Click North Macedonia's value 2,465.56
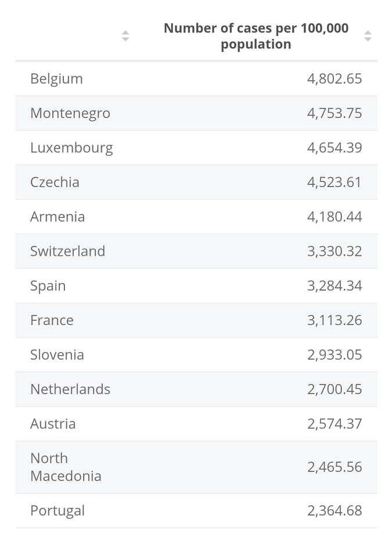The image size is (392, 533). coord(335,467)
